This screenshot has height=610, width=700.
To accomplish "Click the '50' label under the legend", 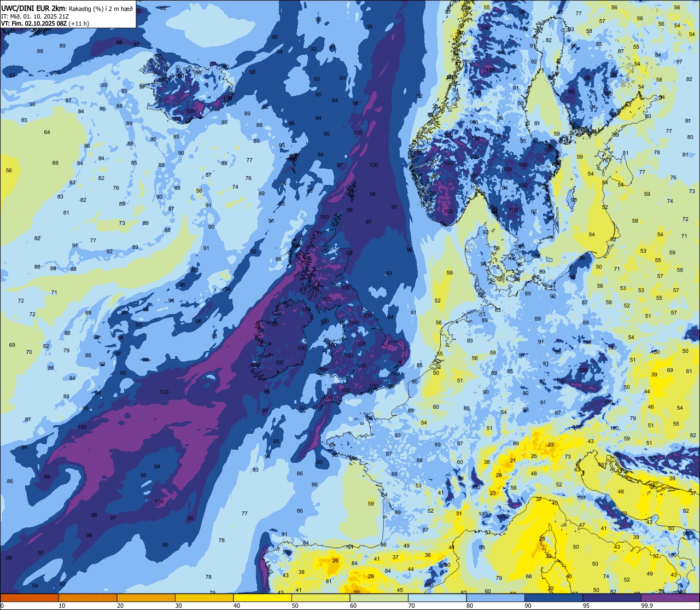I will click(295, 606).
